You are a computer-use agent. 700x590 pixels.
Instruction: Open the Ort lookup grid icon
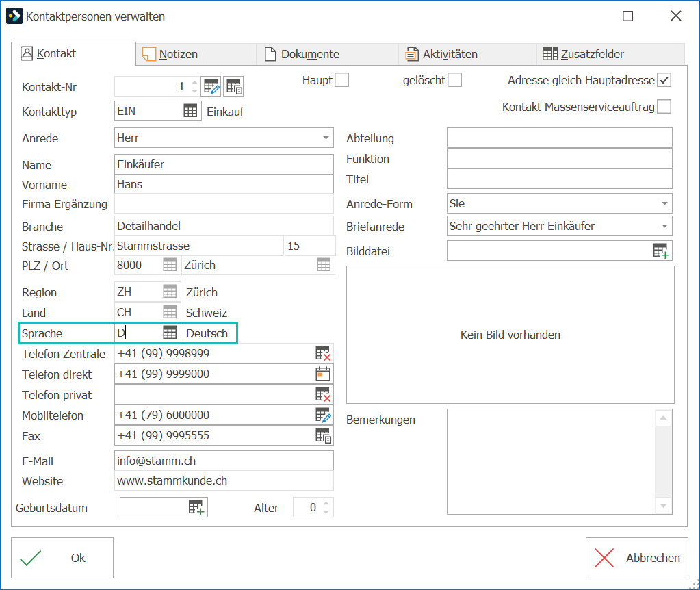[324, 266]
